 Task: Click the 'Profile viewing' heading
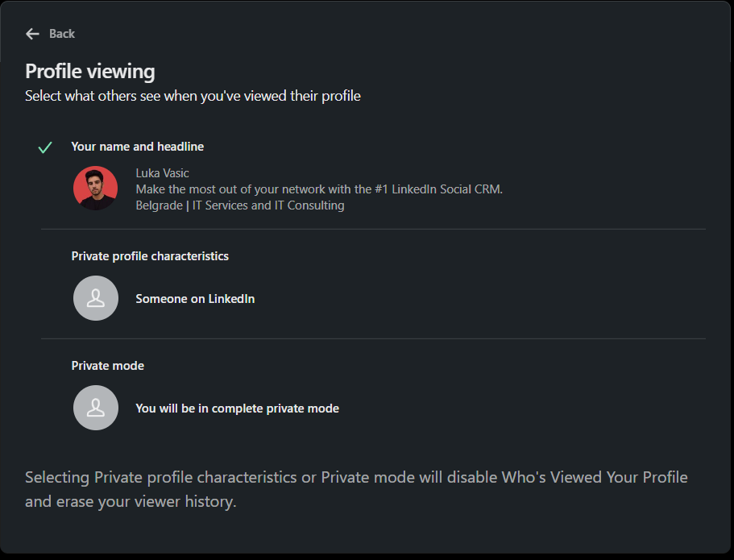89,72
